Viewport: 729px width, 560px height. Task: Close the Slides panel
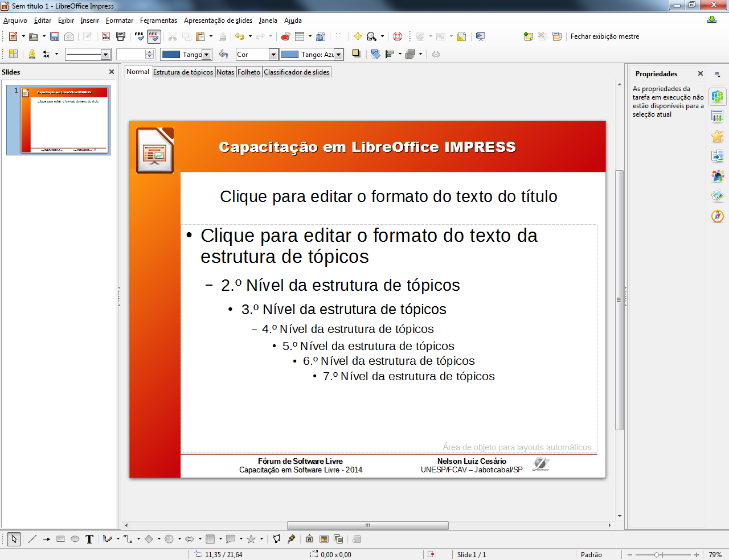pos(112,72)
